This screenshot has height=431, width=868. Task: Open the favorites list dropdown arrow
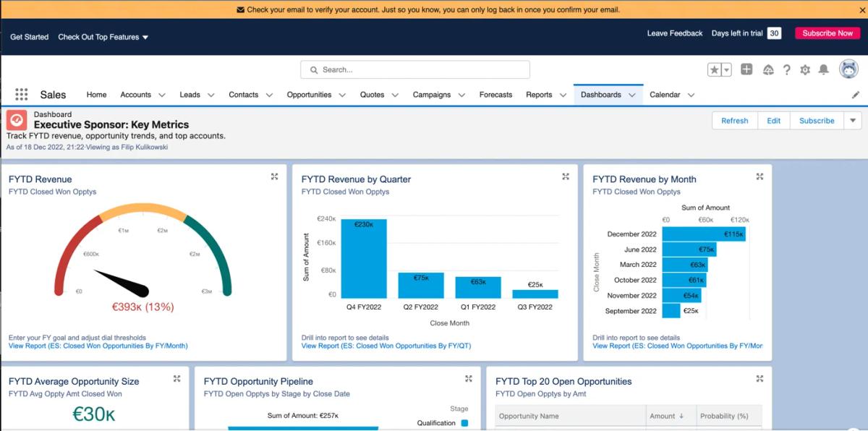pos(726,70)
